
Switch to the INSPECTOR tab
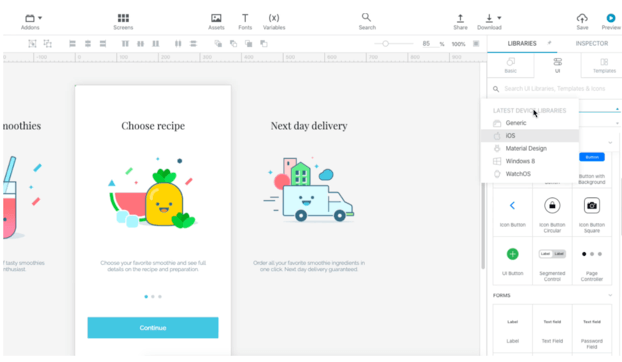coord(592,43)
